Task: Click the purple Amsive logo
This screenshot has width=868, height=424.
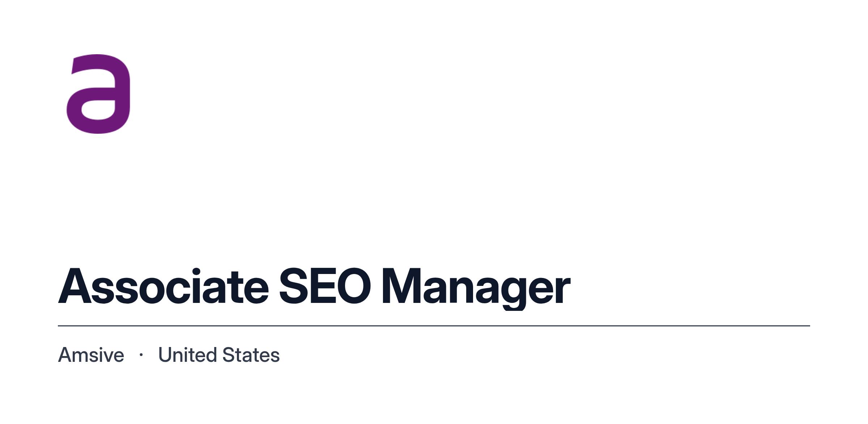Action: (x=98, y=94)
